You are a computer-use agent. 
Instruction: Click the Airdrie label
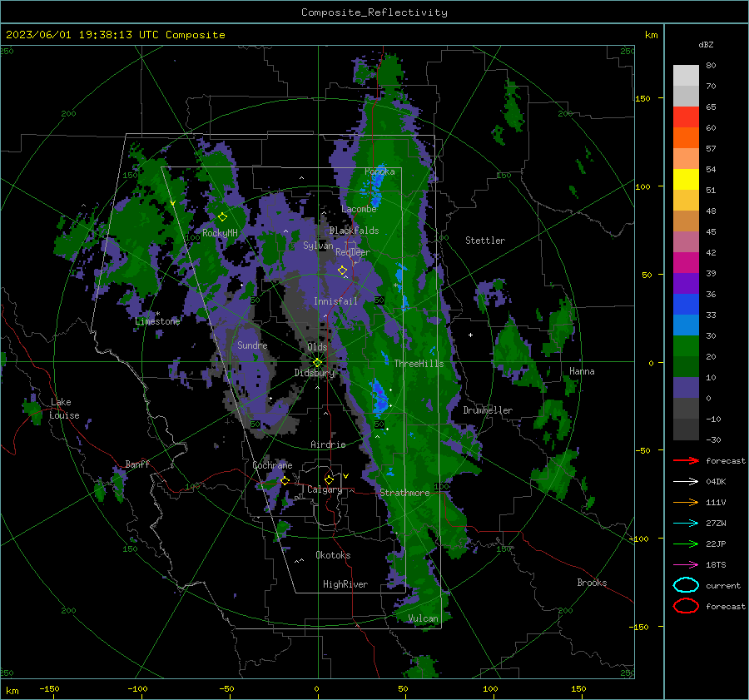pyautogui.click(x=328, y=444)
